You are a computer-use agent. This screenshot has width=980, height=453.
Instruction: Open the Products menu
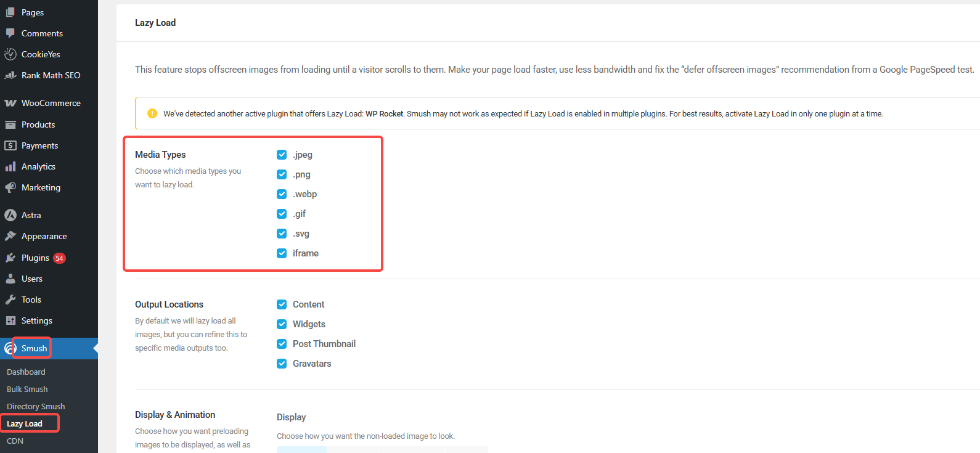tap(38, 124)
